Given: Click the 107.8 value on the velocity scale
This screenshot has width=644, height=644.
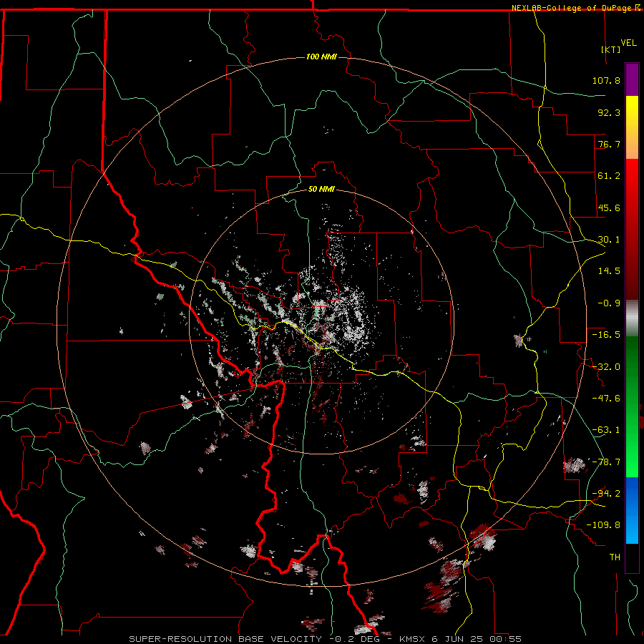Looking at the screenshot, I should (x=606, y=80).
